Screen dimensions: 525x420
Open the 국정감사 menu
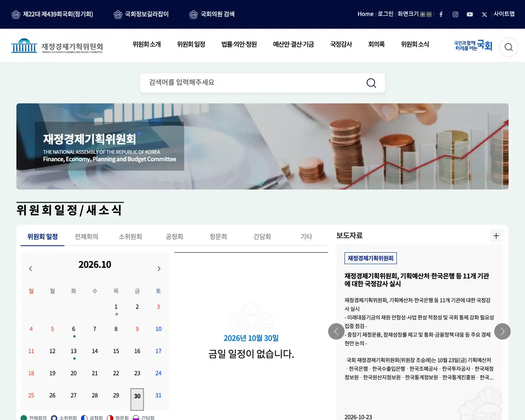pos(341,44)
